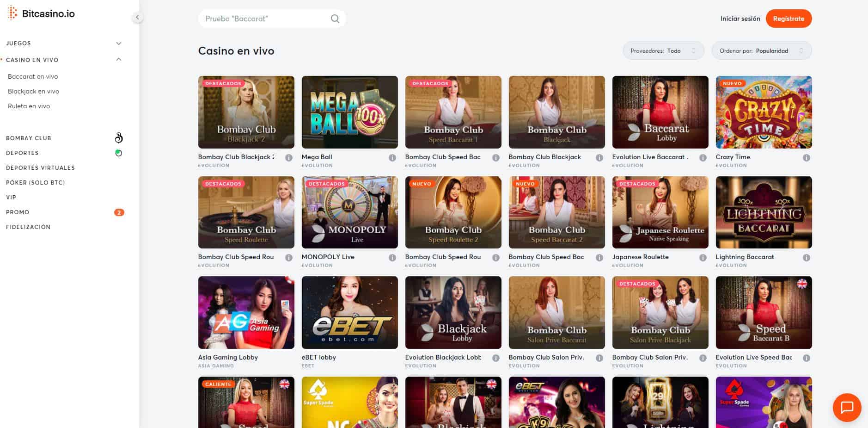Click Iniciar sesión
This screenshot has width=868, height=428.
pyautogui.click(x=740, y=19)
